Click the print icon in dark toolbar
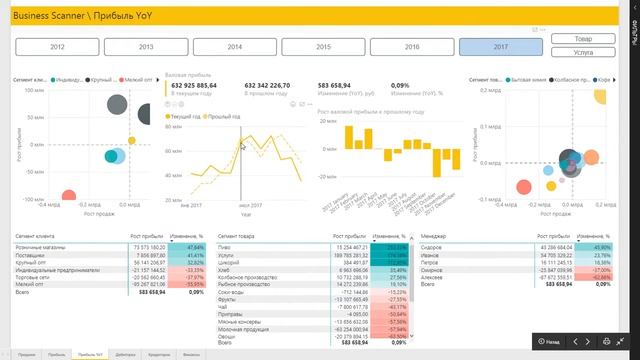640x360 pixels. pos(607,341)
